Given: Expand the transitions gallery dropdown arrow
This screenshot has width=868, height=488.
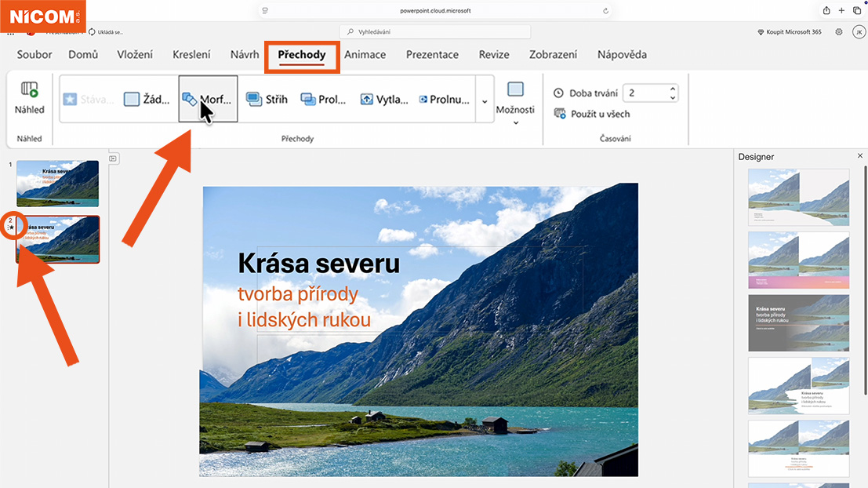Looking at the screenshot, I should tap(485, 101).
